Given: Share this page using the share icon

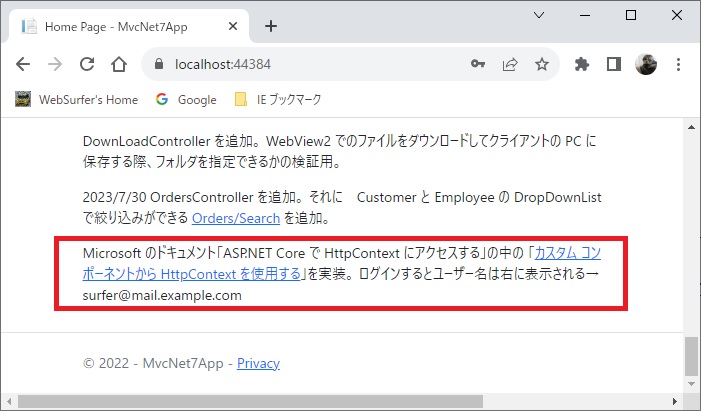Looking at the screenshot, I should tap(510, 64).
